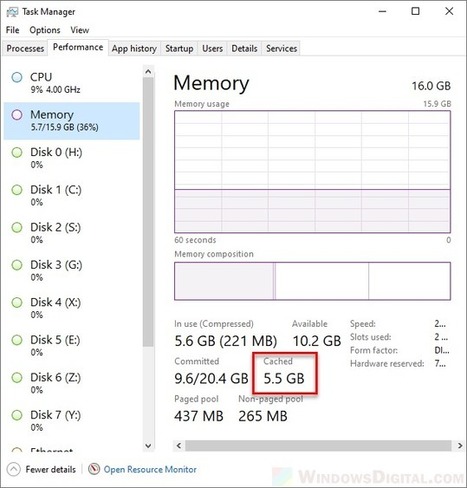Click the horizontal scrollbar right arrow
This screenshot has width=467, height=488.
coord(460,446)
